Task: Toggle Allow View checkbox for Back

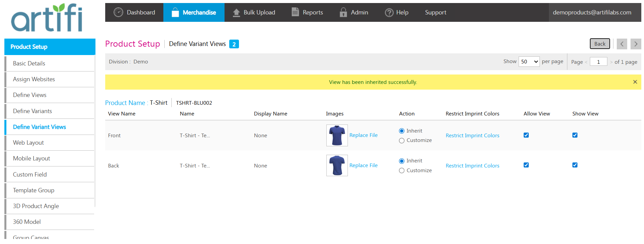Action: pyautogui.click(x=526, y=165)
